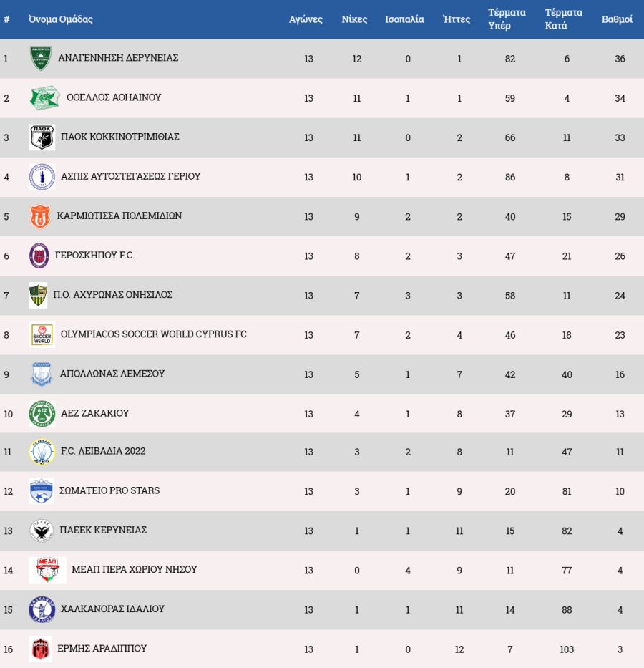Click the Όνομα Ομάδας column header
Viewport: 644px width, 668px height.
pyautogui.click(x=61, y=19)
